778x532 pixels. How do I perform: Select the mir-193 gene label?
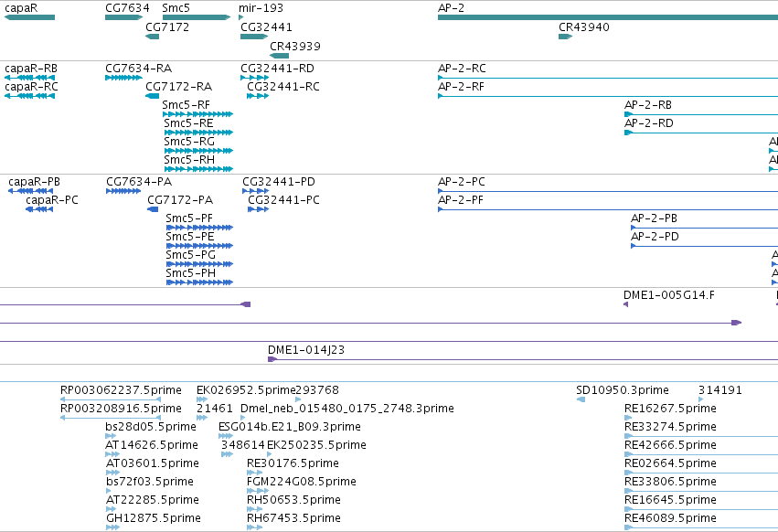[x=261, y=8]
